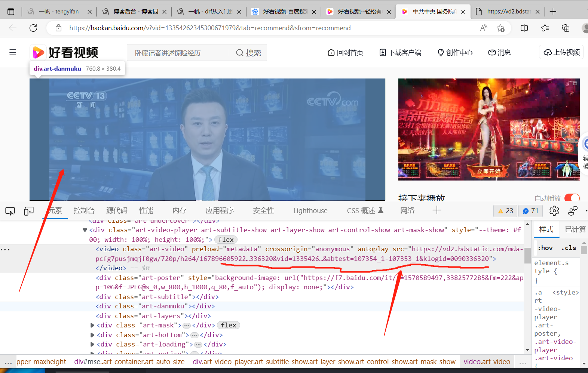The height and width of the screenshot is (373, 588).
Task: Go back to the previous page
Action: pyautogui.click(x=13, y=28)
